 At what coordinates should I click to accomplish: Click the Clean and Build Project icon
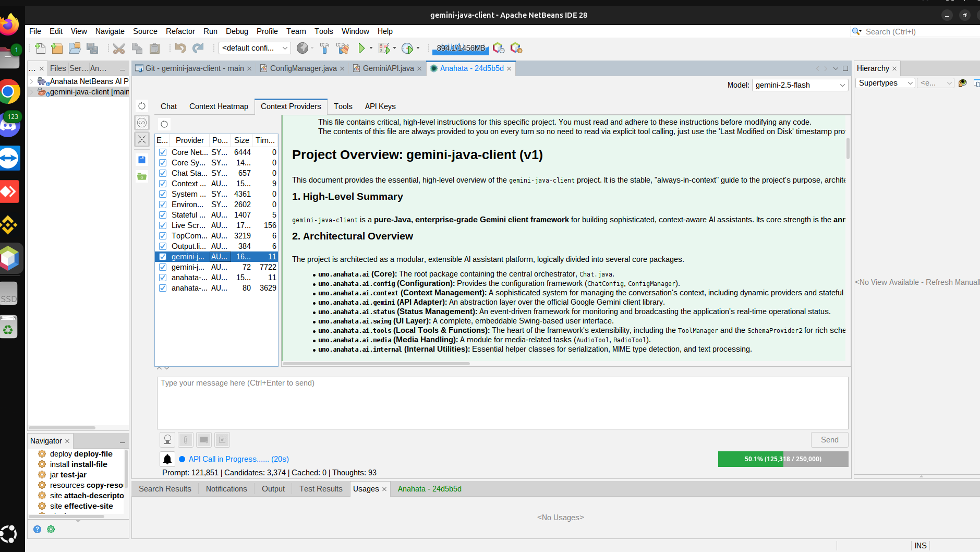pyautogui.click(x=343, y=49)
